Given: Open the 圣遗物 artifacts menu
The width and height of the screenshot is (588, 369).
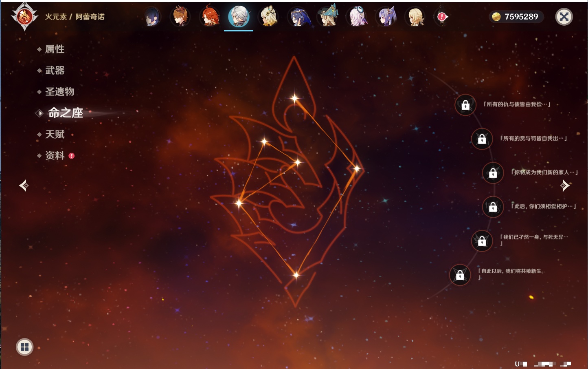Looking at the screenshot, I should [x=59, y=92].
